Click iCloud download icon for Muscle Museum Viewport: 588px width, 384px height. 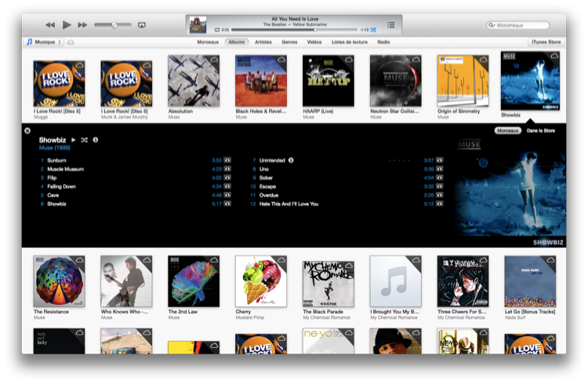(x=227, y=168)
